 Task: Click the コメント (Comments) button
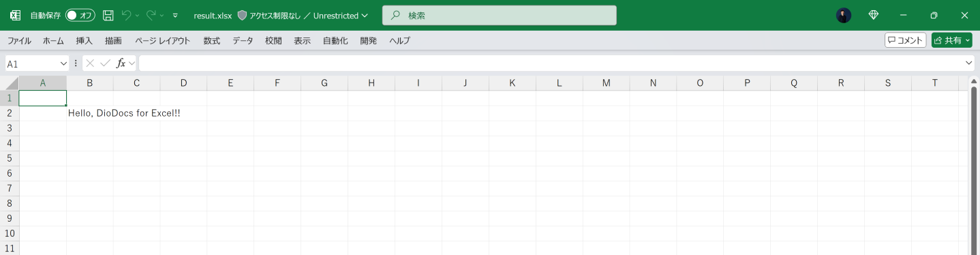(905, 40)
